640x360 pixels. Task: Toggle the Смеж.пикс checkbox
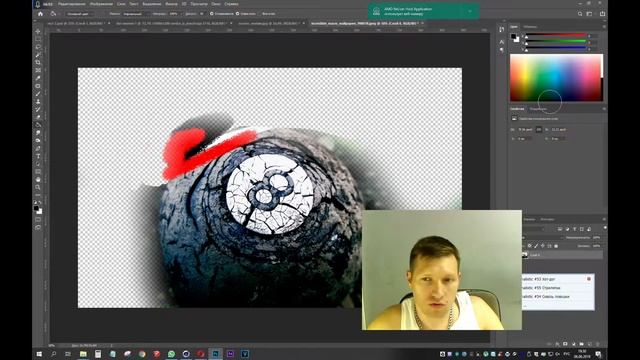(238, 13)
